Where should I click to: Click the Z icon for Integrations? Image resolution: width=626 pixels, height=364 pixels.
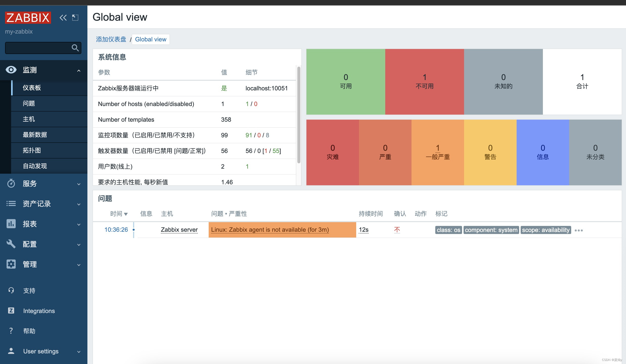[11, 311]
